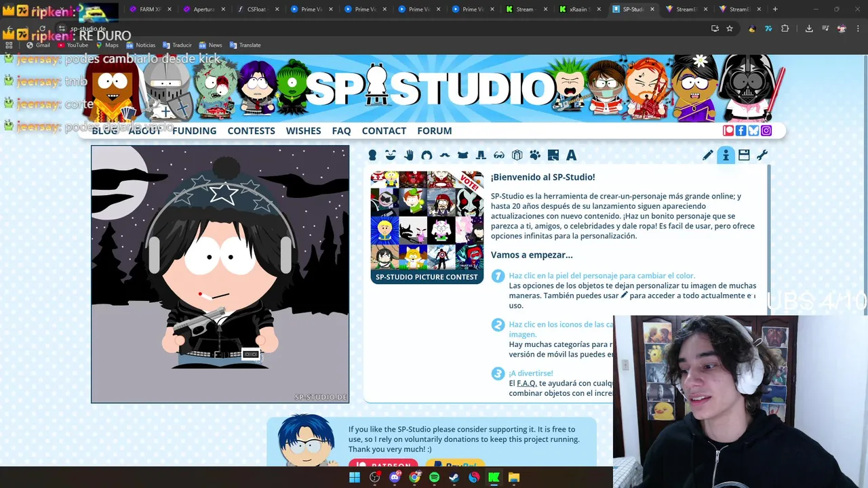
Task: Switch to the xRaaiin browser tab
Action: (x=581, y=9)
